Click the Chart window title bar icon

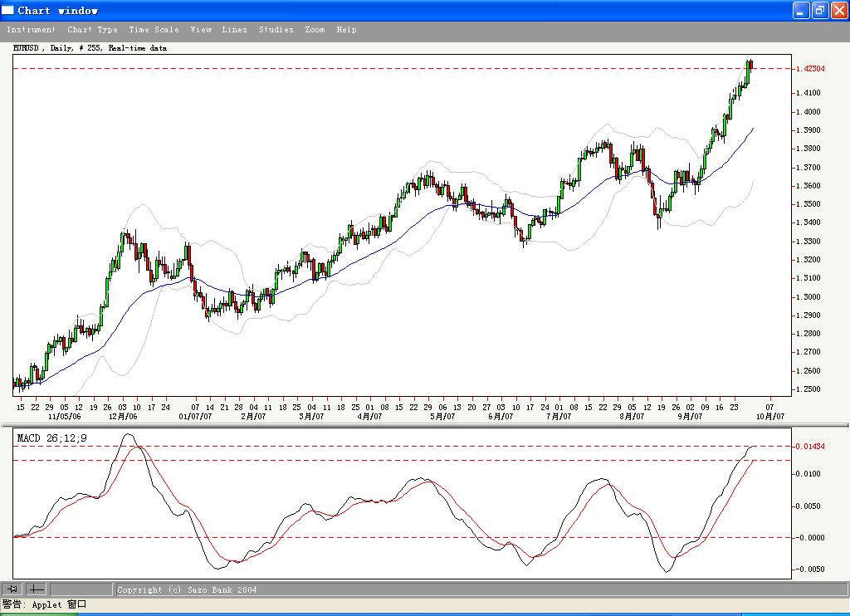(x=7, y=10)
